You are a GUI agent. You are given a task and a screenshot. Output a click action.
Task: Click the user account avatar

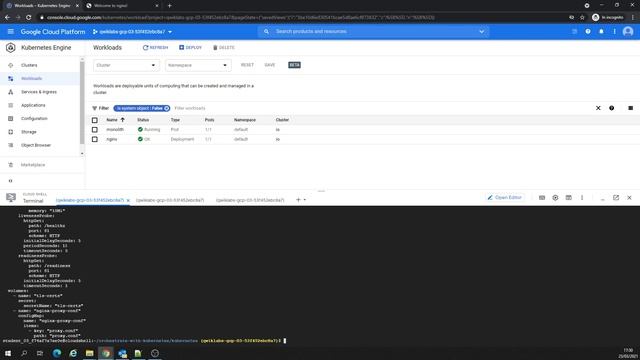click(x=628, y=31)
